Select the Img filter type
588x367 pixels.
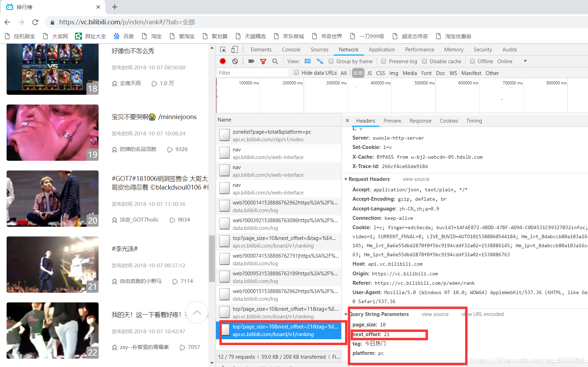394,73
